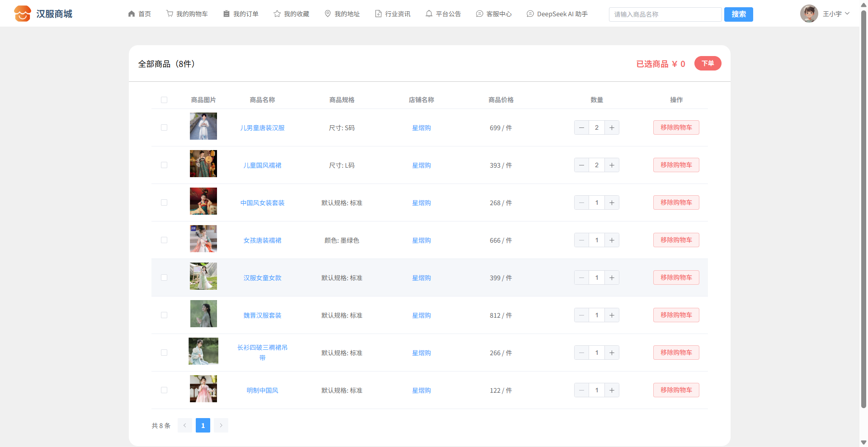Open the 首页 home icon link
This screenshot has height=447, width=868.
point(132,14)
